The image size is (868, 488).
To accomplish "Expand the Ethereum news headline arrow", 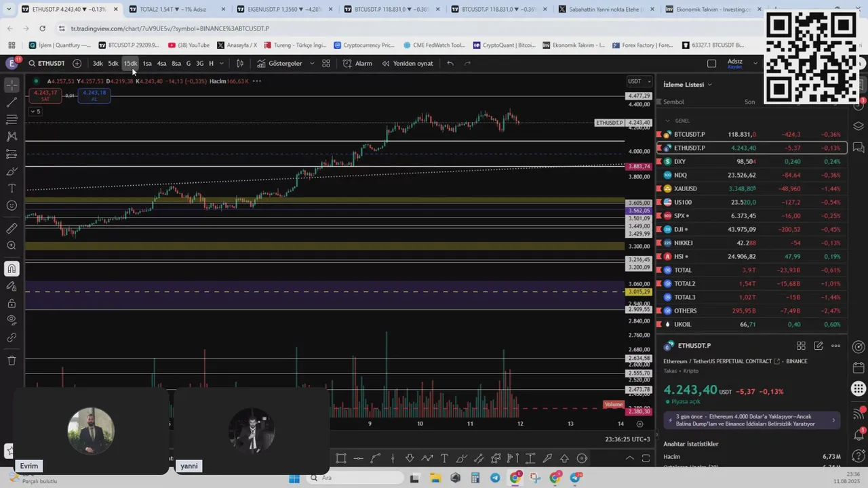I will (x=833, y=420).
